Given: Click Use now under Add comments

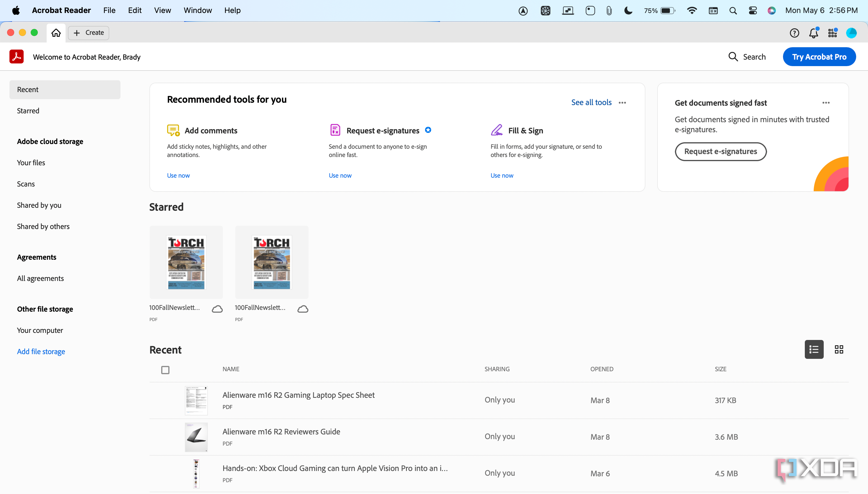Looking at the screenshot, I should click(x=179, y=175).
